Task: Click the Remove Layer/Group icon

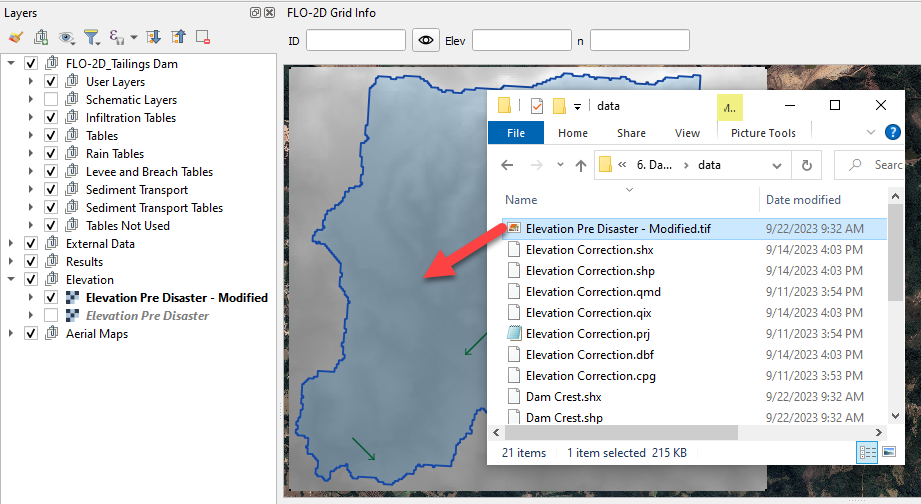Action: tap(203, 38)
